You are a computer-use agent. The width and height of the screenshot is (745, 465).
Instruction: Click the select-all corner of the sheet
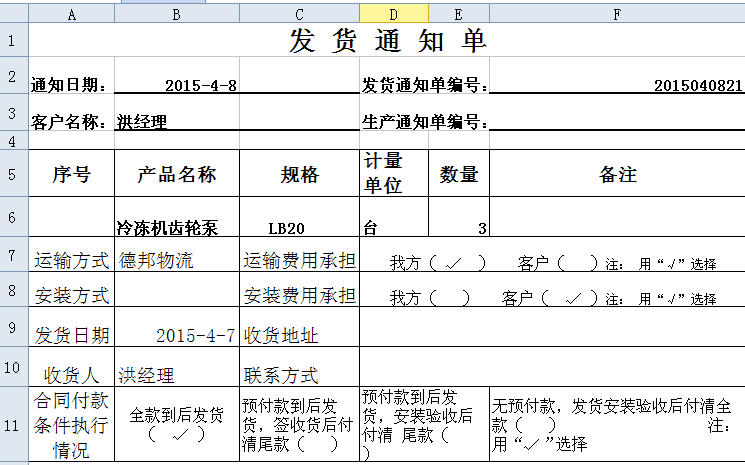[x=13, y=14]
